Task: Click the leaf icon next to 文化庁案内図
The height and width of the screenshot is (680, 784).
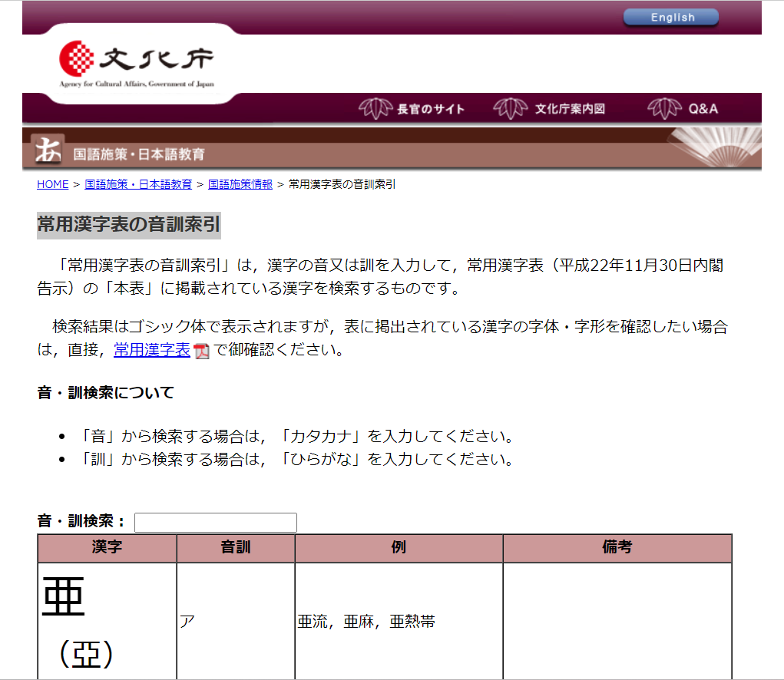Action: 510,108
